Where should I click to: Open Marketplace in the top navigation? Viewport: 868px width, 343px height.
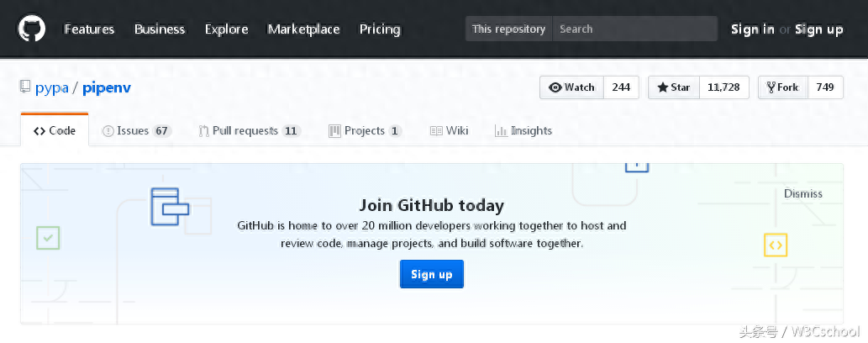303,29
